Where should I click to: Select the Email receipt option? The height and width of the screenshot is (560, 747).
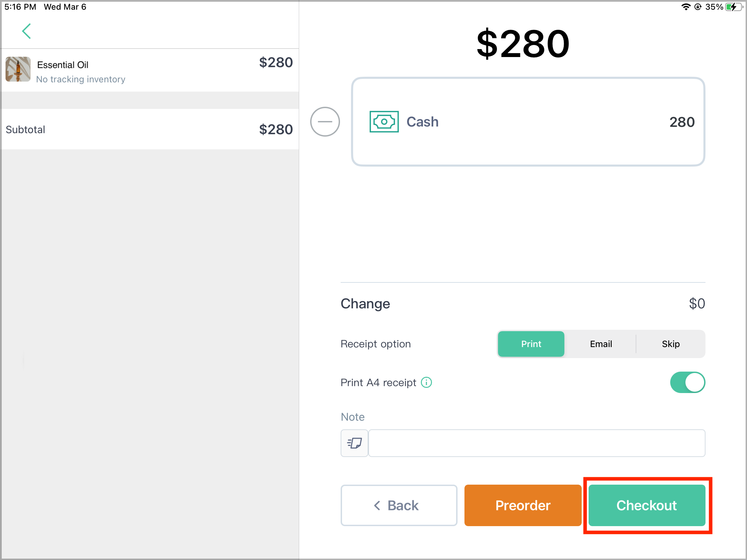[601, 344]
